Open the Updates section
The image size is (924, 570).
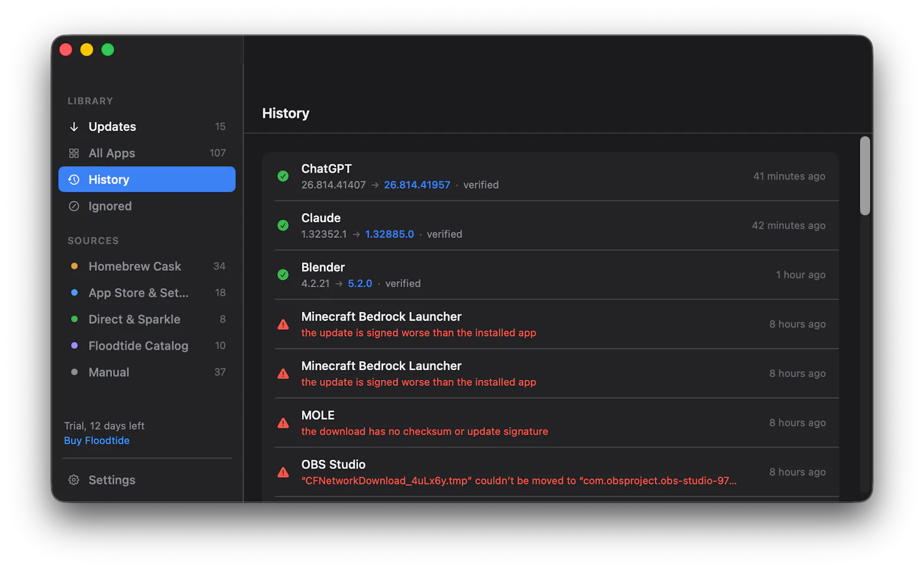point(147,126)
